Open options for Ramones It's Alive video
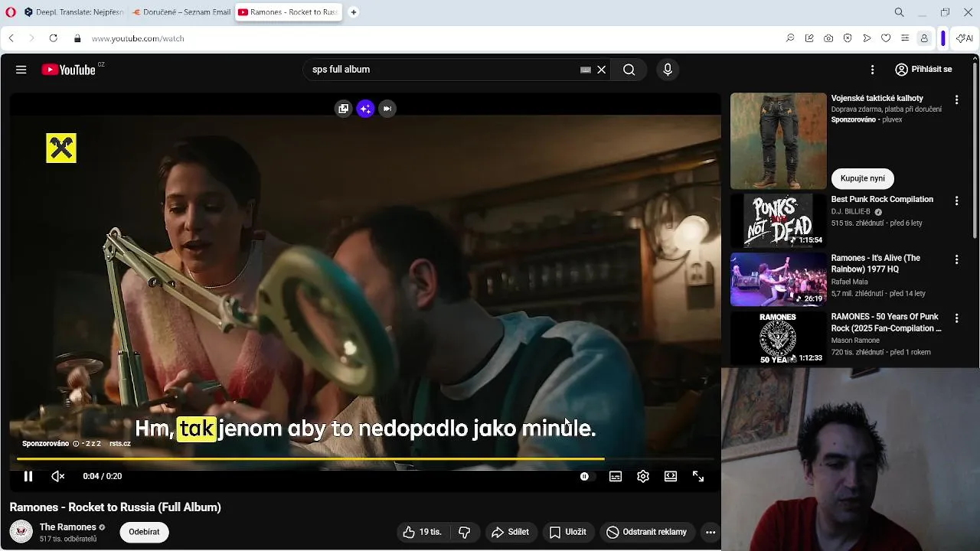This screenshot has height=551, width=980. click(956, 259)
